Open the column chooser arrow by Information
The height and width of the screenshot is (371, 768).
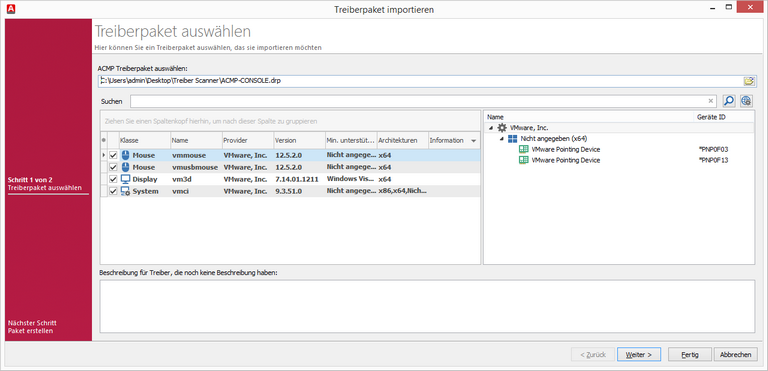point(474,141)
